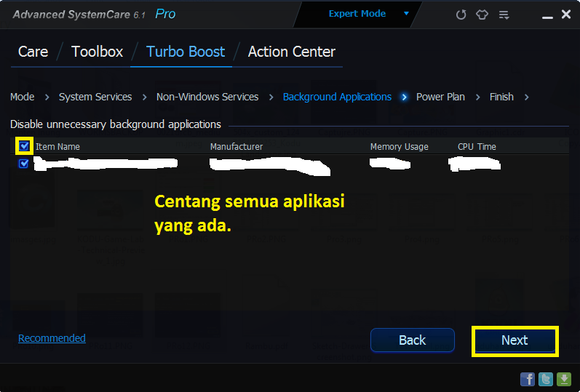
Task: Switch to the Toolbox tab
Action: 97,52
